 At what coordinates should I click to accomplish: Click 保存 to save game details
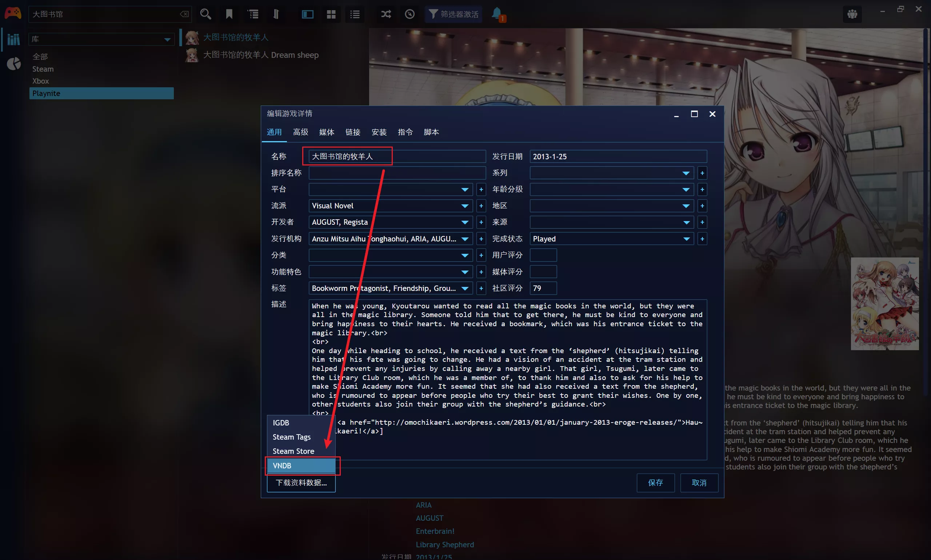656,483
